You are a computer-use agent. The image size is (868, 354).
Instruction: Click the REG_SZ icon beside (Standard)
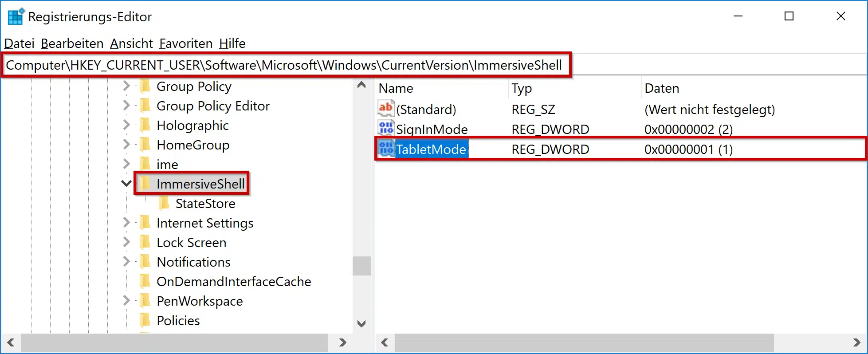coord(385,109)
